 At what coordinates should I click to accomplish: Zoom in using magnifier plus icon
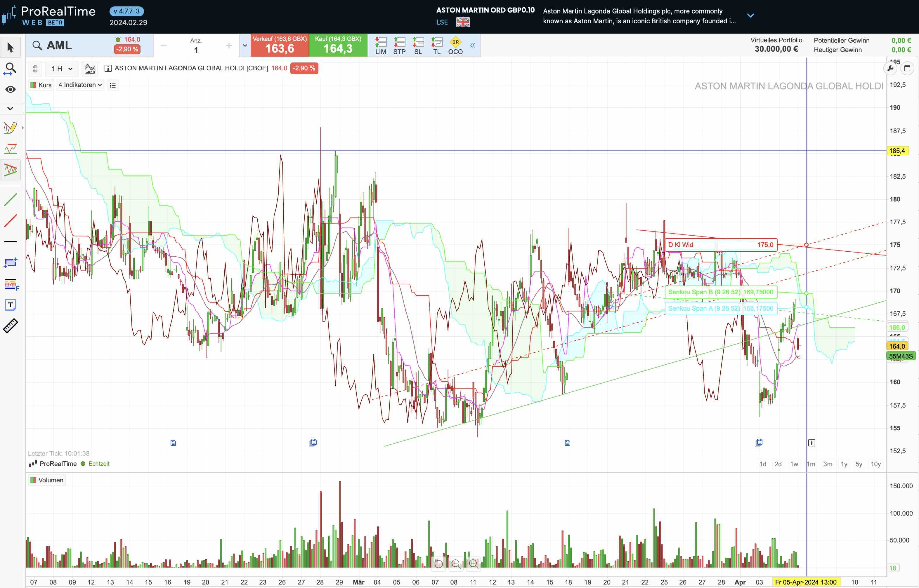tap(473, 563)
